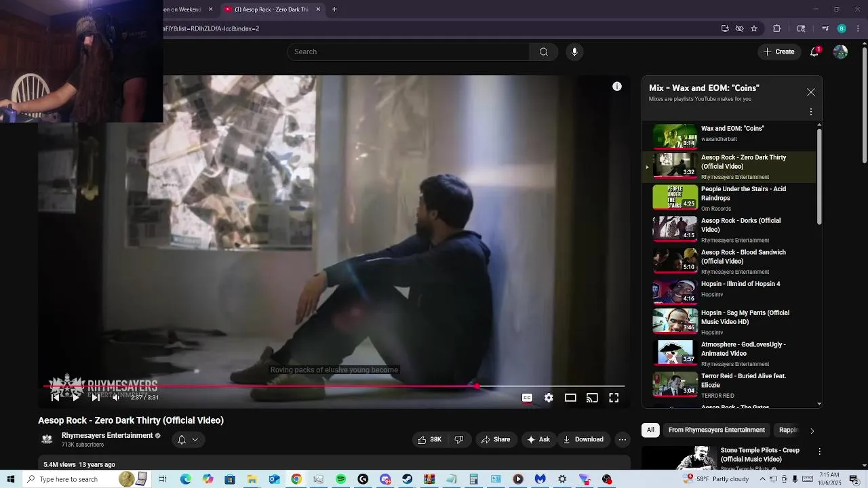
Task: Open the Create menu
Action: (x=779, y=52)
